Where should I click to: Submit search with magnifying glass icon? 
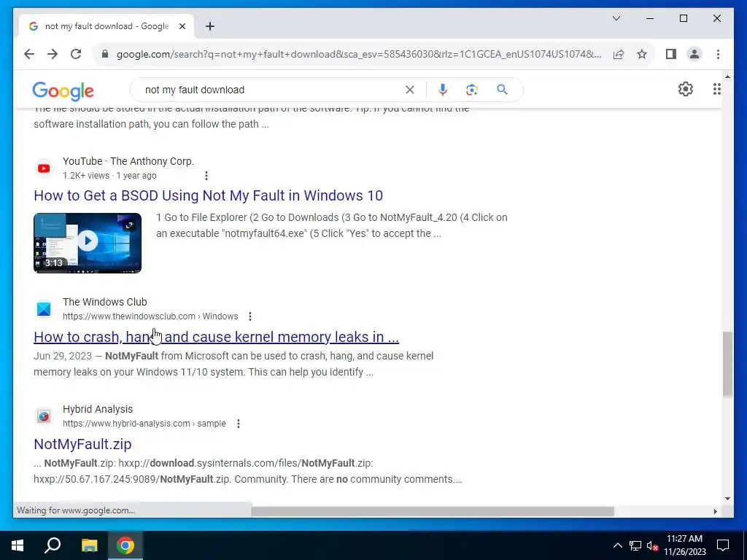click(502, 90)
